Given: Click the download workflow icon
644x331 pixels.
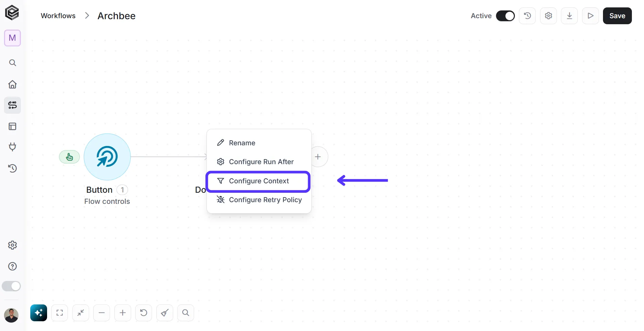Looking at the screenshot, I should (569, 16).
